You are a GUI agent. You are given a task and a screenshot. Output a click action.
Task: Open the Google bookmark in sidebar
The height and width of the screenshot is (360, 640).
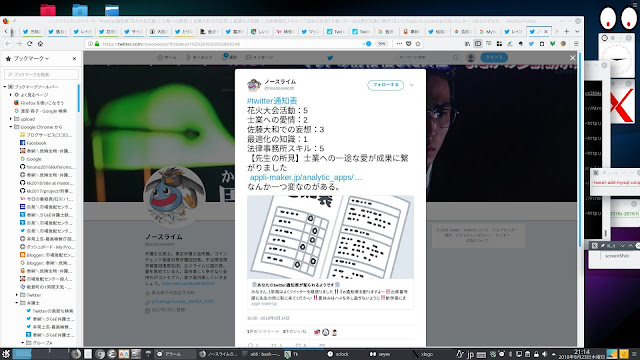[x=31, y=159]
